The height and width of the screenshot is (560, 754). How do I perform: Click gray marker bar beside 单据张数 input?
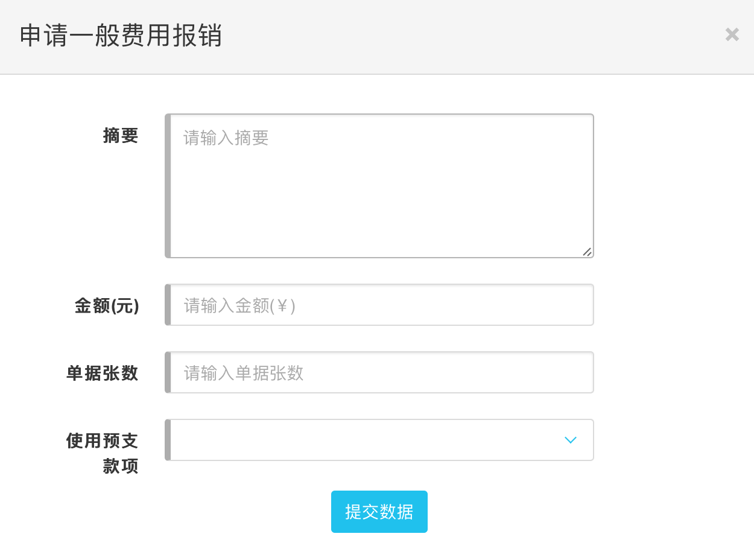168,373
